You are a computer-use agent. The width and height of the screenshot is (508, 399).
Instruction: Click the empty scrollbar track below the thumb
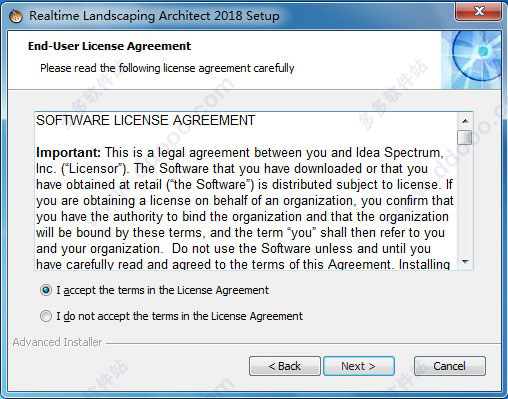point(465,199)
